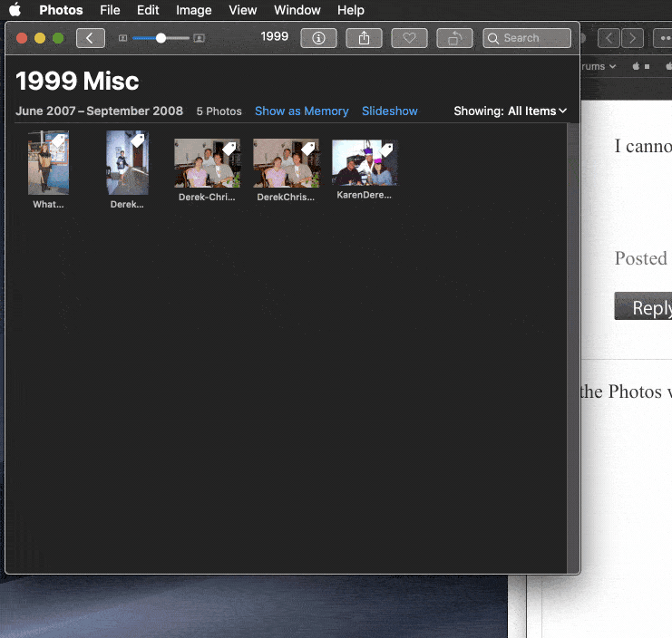This screenshot has height=638, width=672.
Task: Select the Derek-Chri... photo thumbnail
Action: coord(207,163)
